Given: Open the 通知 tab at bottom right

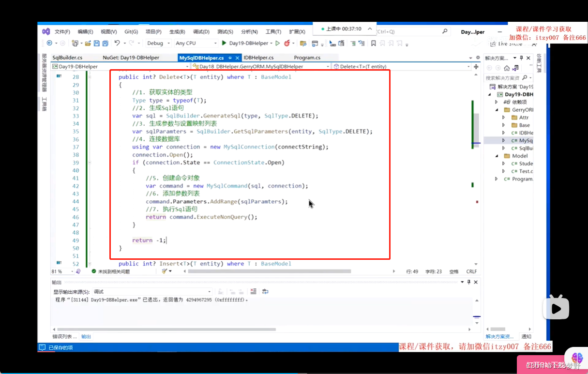Looking at the screenshot, I should [526, 336].
